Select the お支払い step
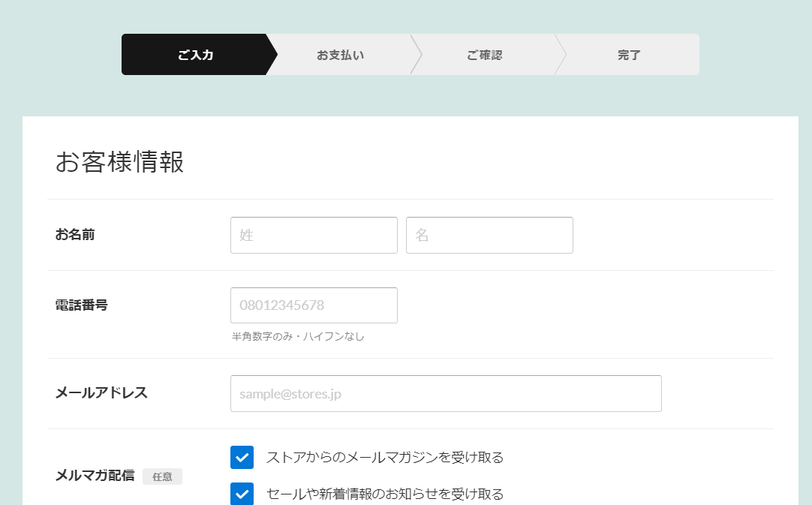The width and height of the screenshot is (812, 505). coord(340,55)
